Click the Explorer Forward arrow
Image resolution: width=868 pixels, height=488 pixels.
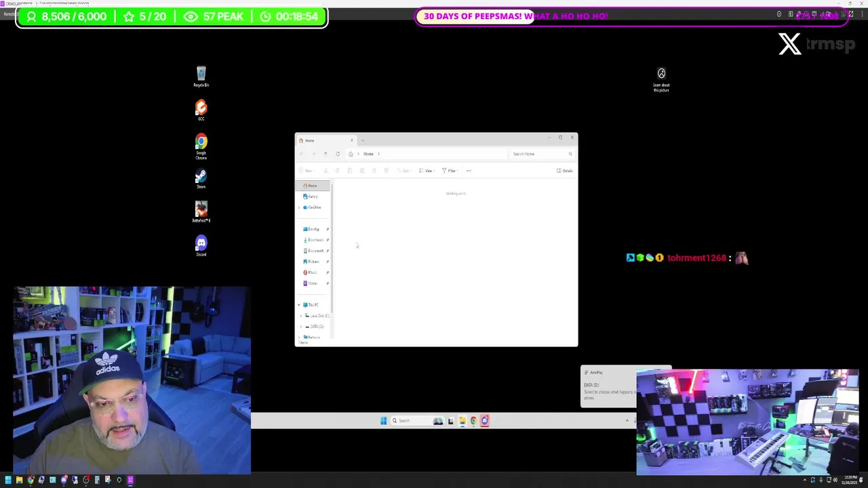pyautogui.click(x=313, y=154)
